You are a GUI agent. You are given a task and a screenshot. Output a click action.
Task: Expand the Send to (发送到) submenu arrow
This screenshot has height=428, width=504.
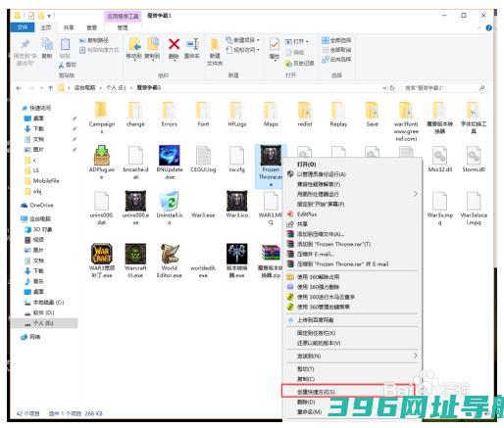point(415,356)
